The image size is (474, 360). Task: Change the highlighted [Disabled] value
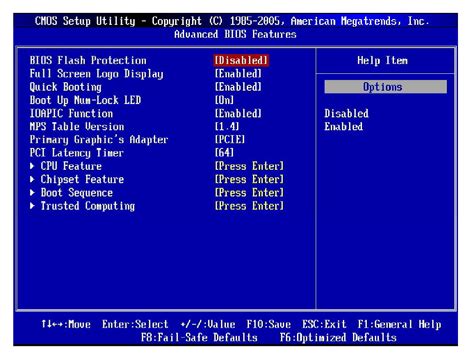coord(241,61)
